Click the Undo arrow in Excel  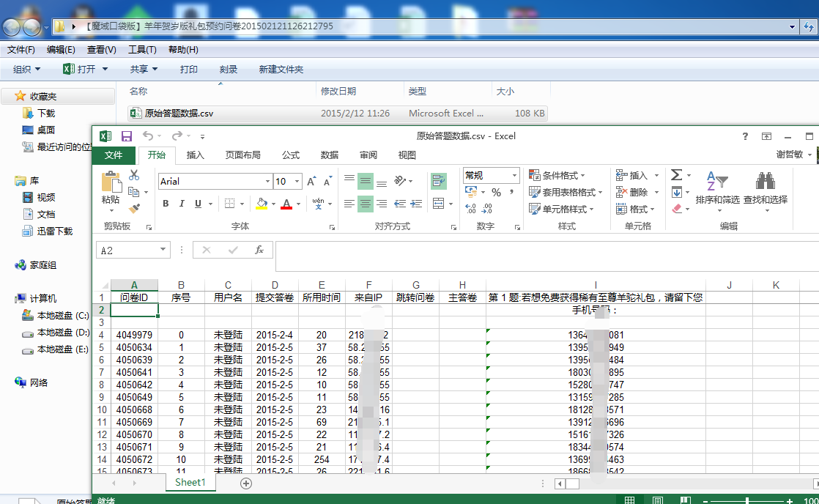tap(148, 136)
